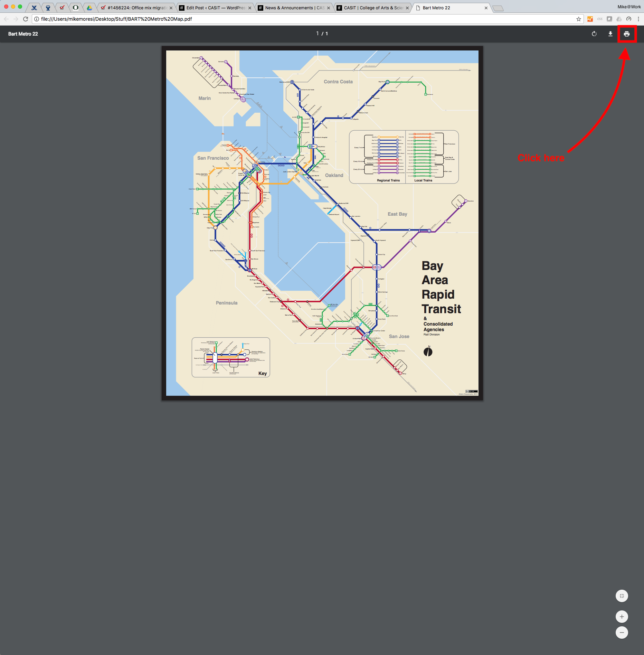
Task: Click the page info icon in address bar
Action: [36, 19]
